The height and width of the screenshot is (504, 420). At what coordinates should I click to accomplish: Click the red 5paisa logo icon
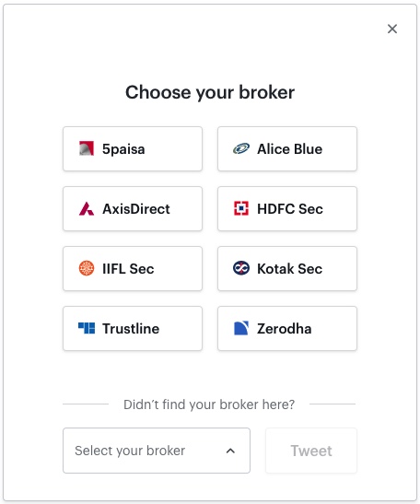tap(87, 148)
